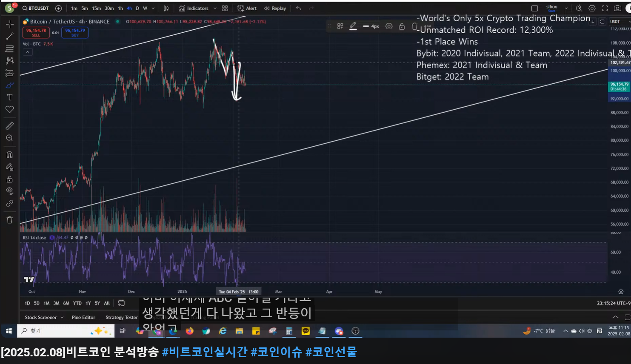Set chart range to 3M
631x364 pixels.
56,303
